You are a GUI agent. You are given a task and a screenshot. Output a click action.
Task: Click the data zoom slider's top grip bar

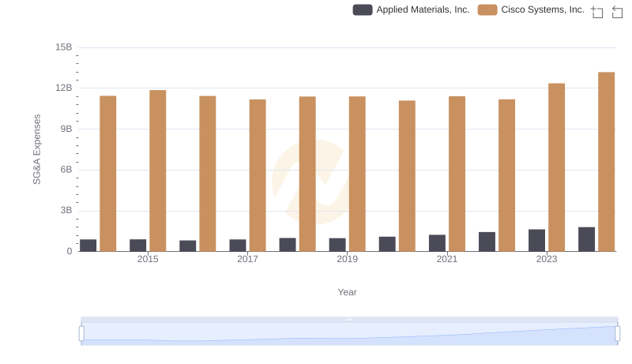(349, 319)
